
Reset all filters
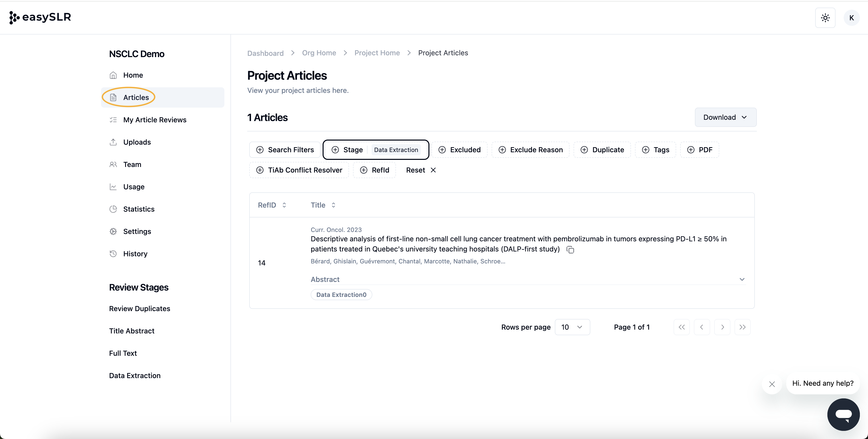(x=421, y=170)
